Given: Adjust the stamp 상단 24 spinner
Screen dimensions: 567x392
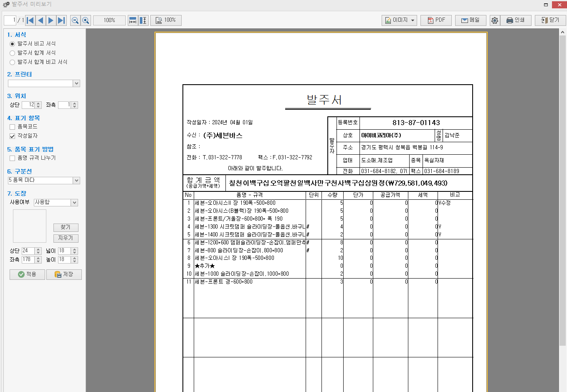Looking at the screenshot, I should pos(38,251).
